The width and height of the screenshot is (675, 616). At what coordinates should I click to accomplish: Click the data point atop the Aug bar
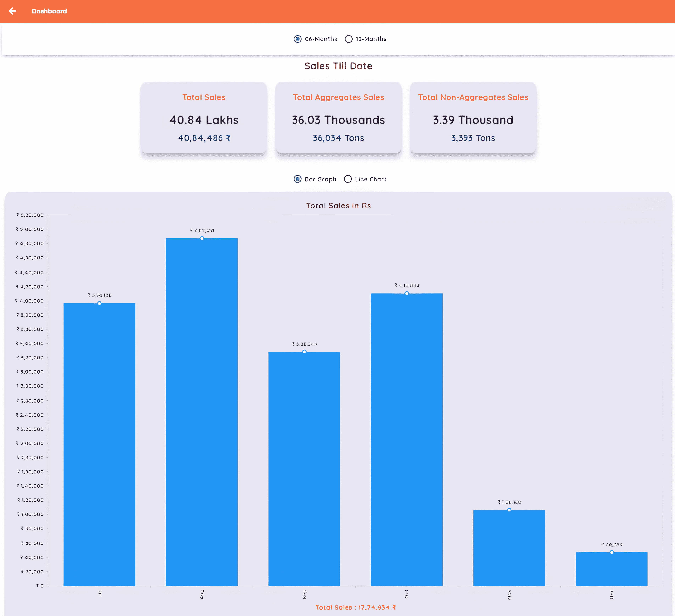202,238
